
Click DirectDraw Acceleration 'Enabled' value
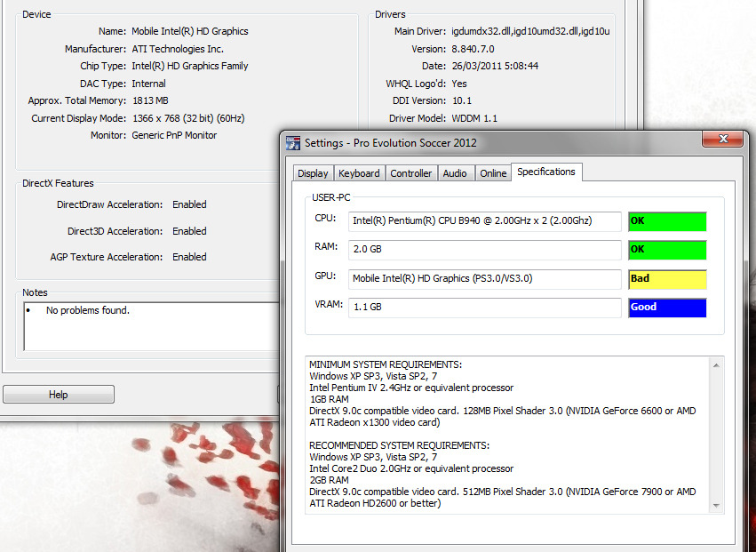[189, 204]
